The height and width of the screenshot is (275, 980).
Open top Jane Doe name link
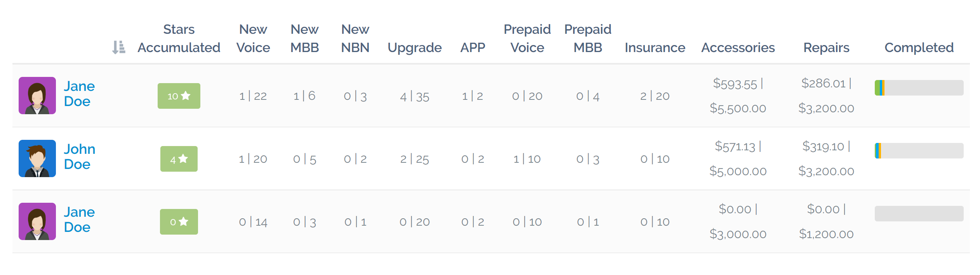tap(79, 94)
